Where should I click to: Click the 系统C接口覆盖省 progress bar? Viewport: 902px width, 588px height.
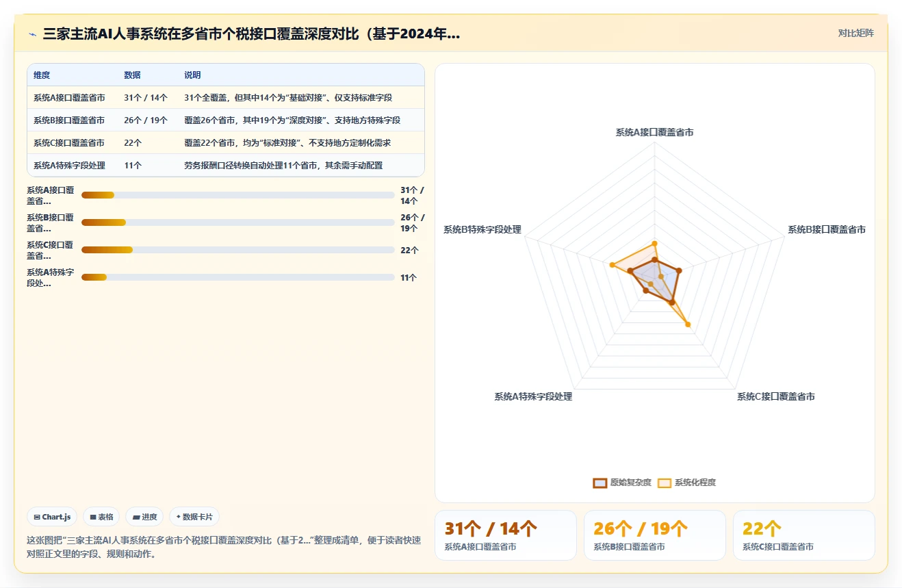[x=238, y=250]
